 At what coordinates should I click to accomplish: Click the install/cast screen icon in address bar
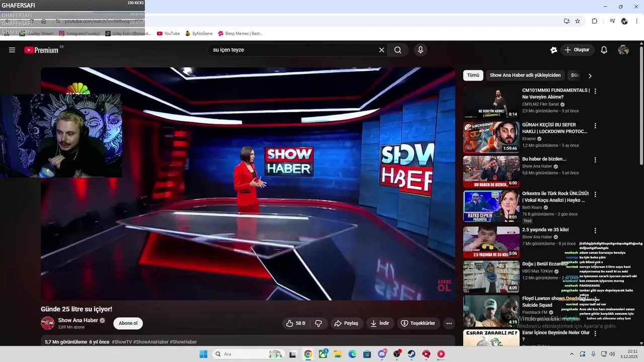[x=567, y=21]
